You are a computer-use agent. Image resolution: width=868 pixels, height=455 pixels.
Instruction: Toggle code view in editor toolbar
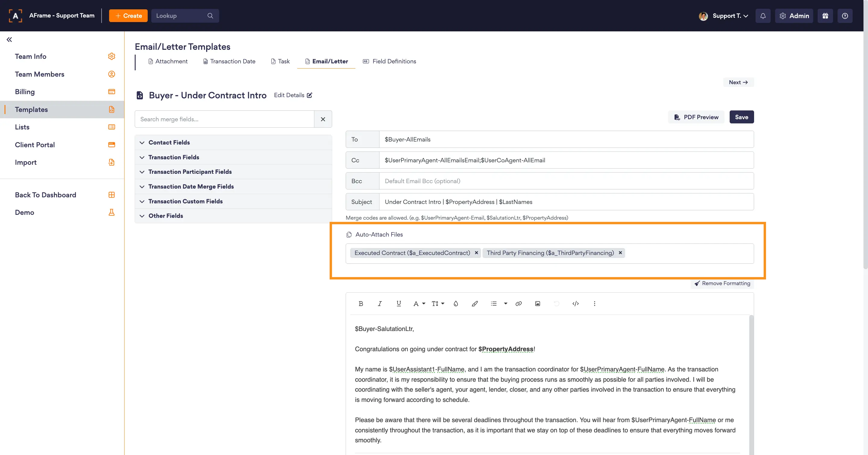[x=576, y=304]
